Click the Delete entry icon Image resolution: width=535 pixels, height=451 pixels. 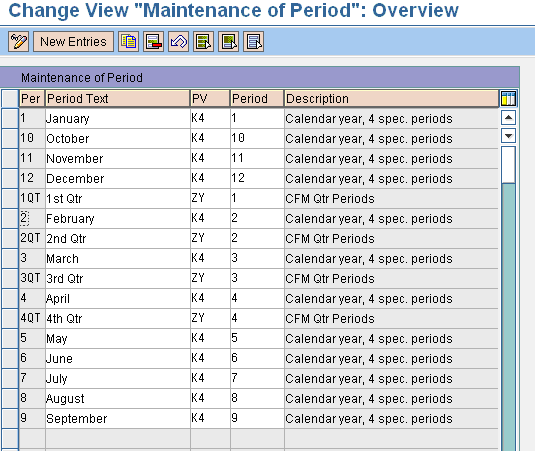154,42
